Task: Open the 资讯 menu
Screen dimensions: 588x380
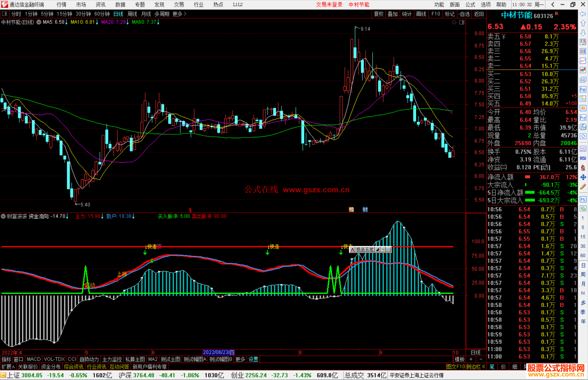Action: point(100,5)
